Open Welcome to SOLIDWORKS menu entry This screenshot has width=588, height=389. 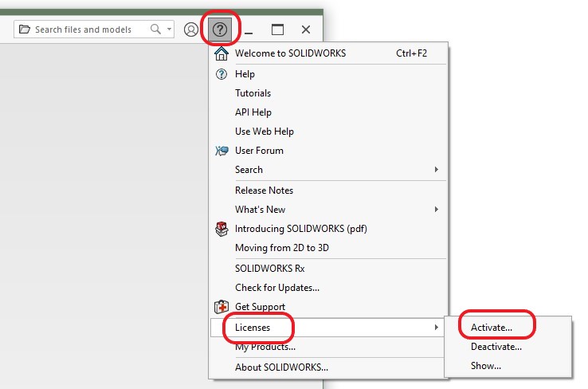pos(328,53)
